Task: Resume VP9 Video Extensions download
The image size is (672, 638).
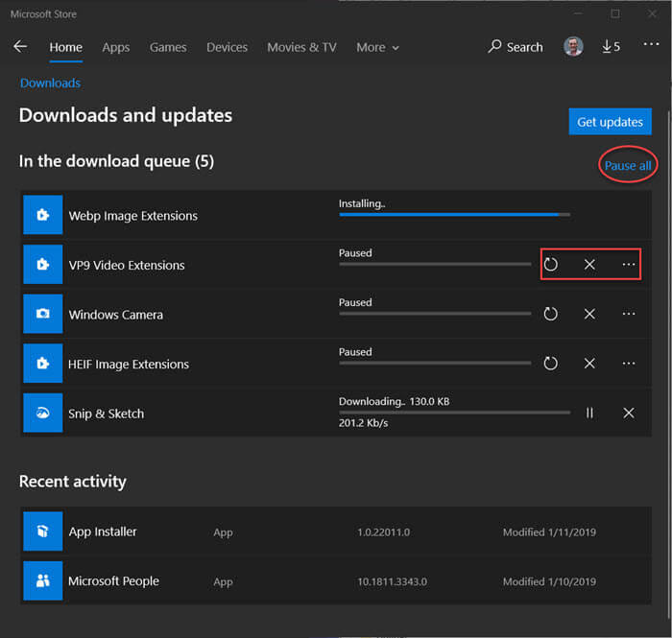Action: click(x=550, y=264)
